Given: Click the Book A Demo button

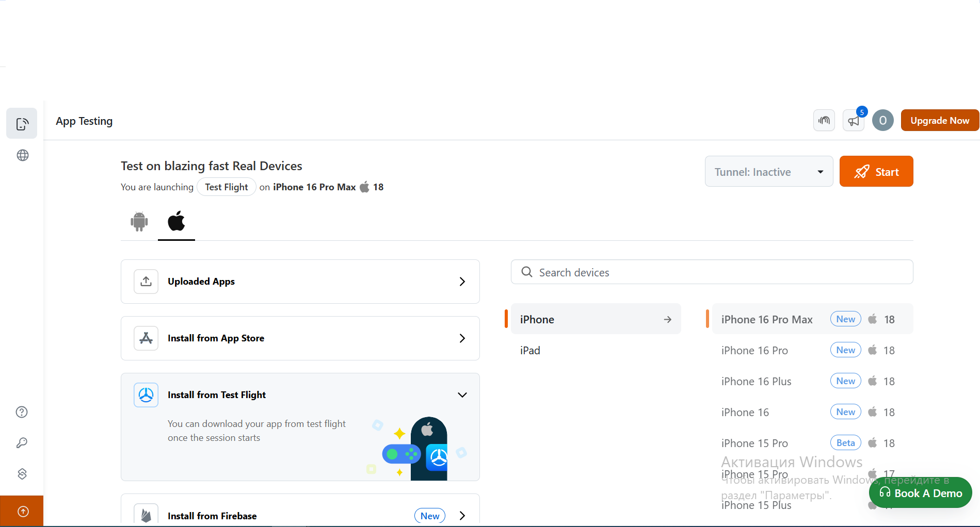Looking at the screenshot, I should coord(921,493).
